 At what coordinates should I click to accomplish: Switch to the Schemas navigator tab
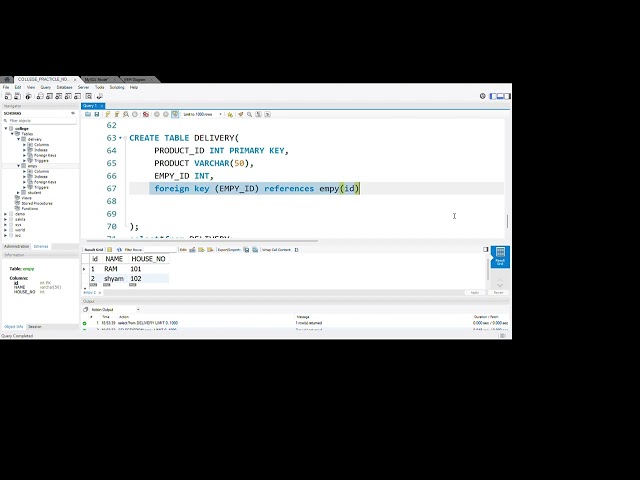pyautogui.click(x=41, y=246)
